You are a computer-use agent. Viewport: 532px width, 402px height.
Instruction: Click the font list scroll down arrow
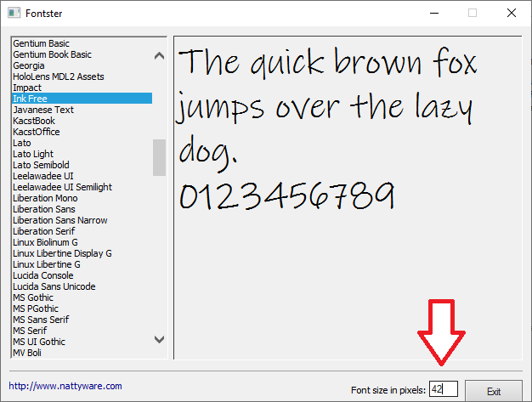point(159,339)
